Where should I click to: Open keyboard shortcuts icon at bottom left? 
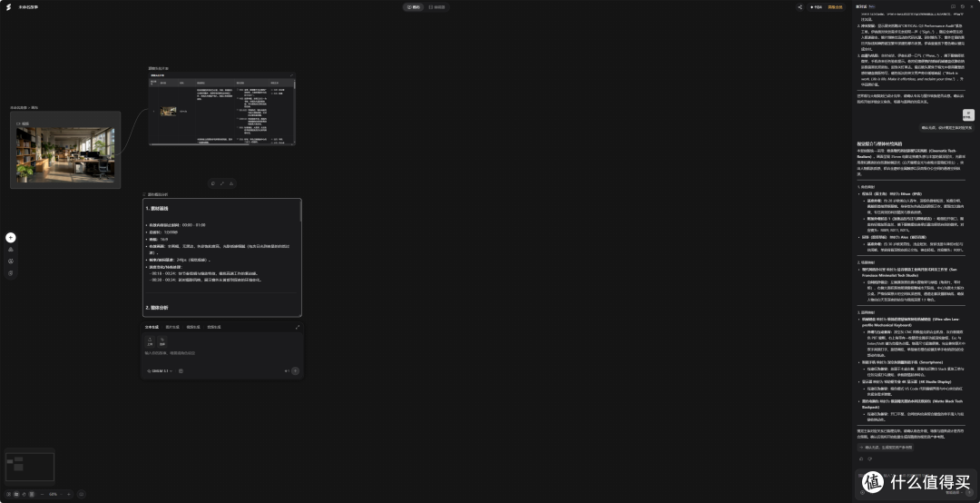(x=82, y=494)
